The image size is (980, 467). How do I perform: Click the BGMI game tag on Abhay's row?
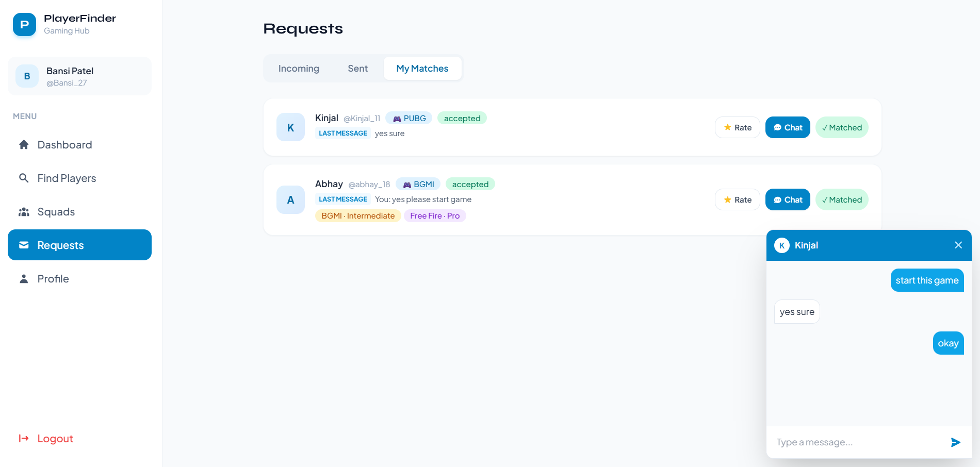pos(418,184)
